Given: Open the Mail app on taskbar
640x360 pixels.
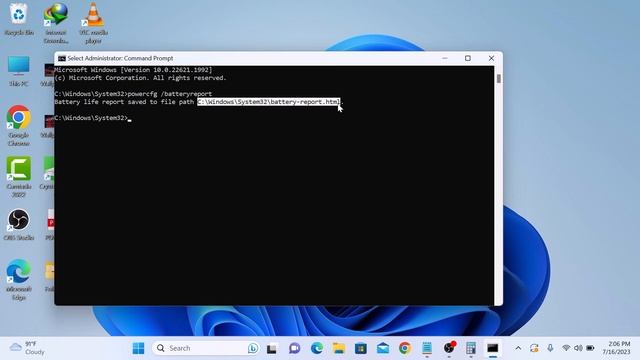Looking at the screenshot, I should click(383, 348).
